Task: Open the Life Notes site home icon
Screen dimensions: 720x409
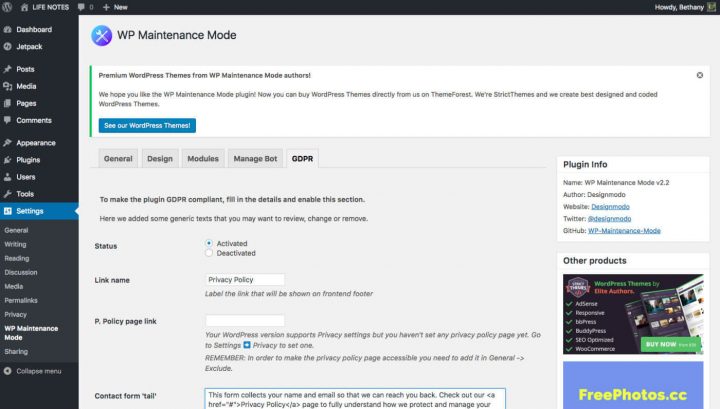Action: coord(24,7)
